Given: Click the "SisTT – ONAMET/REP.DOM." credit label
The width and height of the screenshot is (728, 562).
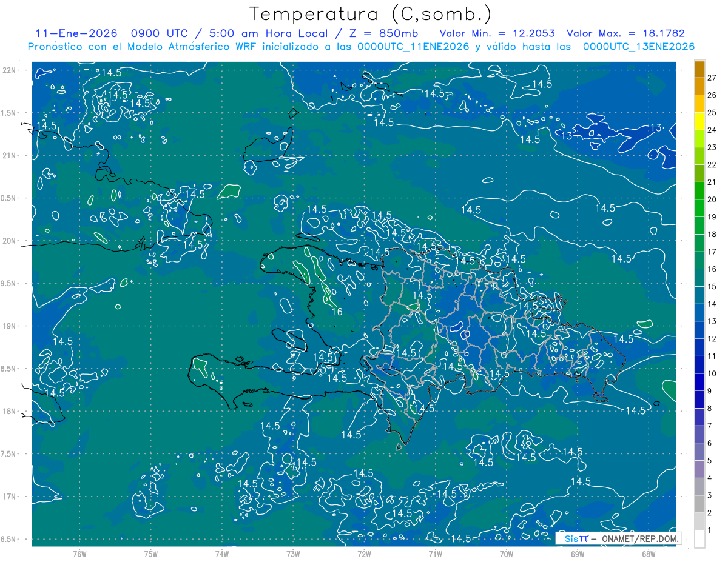Looking at the screenshot, I should tap(620, 538).
